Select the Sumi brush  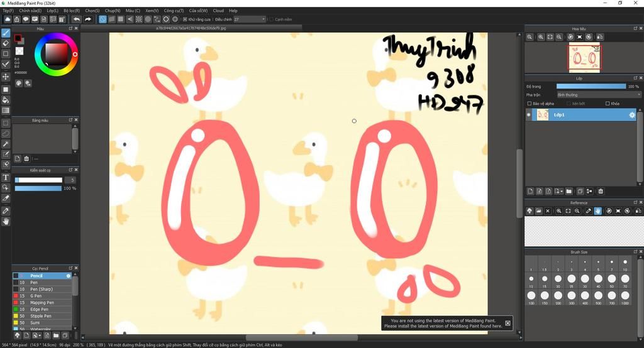(x=42, y=323)
